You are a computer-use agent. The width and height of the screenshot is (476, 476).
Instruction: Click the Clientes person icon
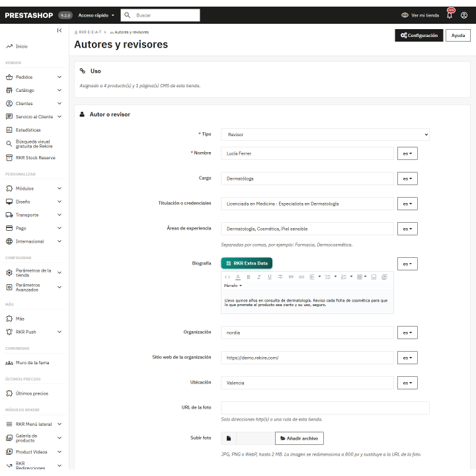[x=9, y=104]
